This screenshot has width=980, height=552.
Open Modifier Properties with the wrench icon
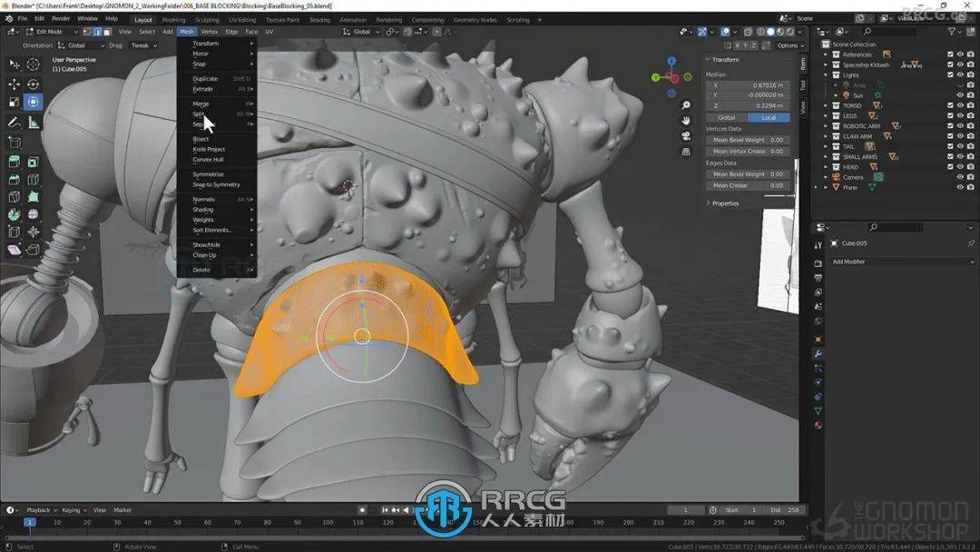click(x=820, y=350)
